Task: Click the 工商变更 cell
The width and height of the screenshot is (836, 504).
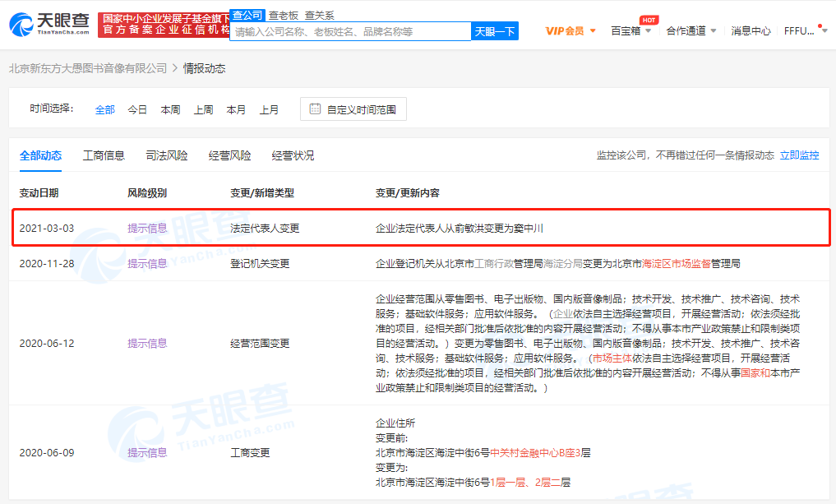Action: pos(250,452)
